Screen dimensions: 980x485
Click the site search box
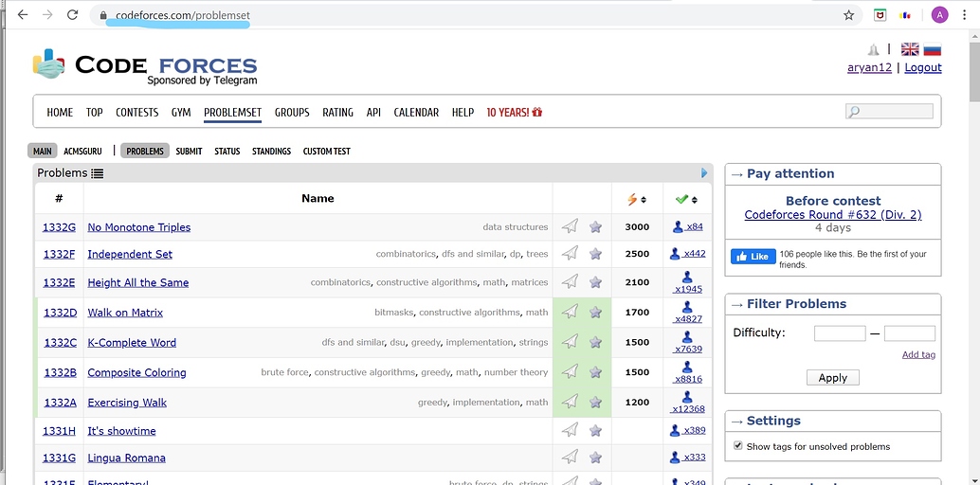(x=889, y=111)
